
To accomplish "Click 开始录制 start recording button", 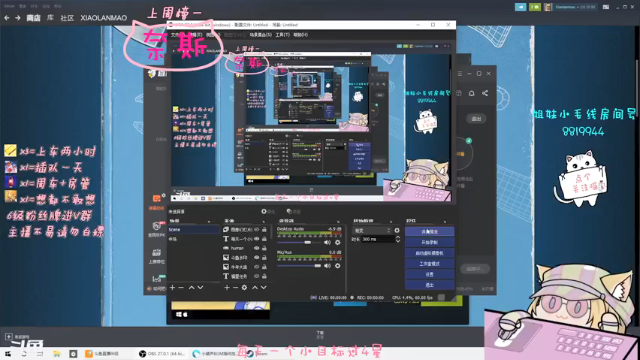I will (x=429, y=242).
